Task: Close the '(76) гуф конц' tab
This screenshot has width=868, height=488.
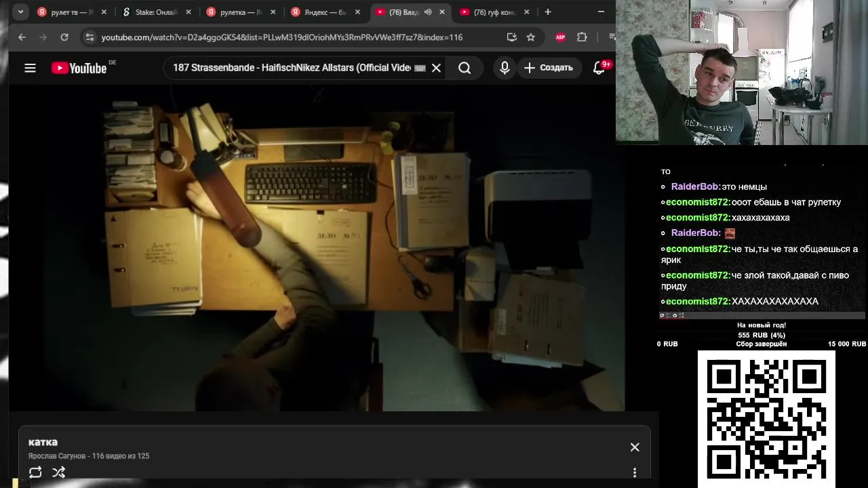Action: tap(527, 12)
